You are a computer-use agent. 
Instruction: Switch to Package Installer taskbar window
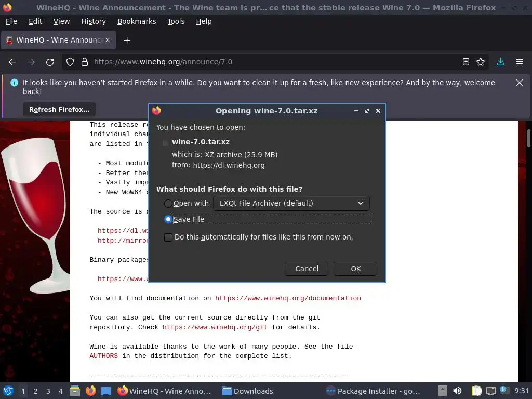(x=373, y=391)
